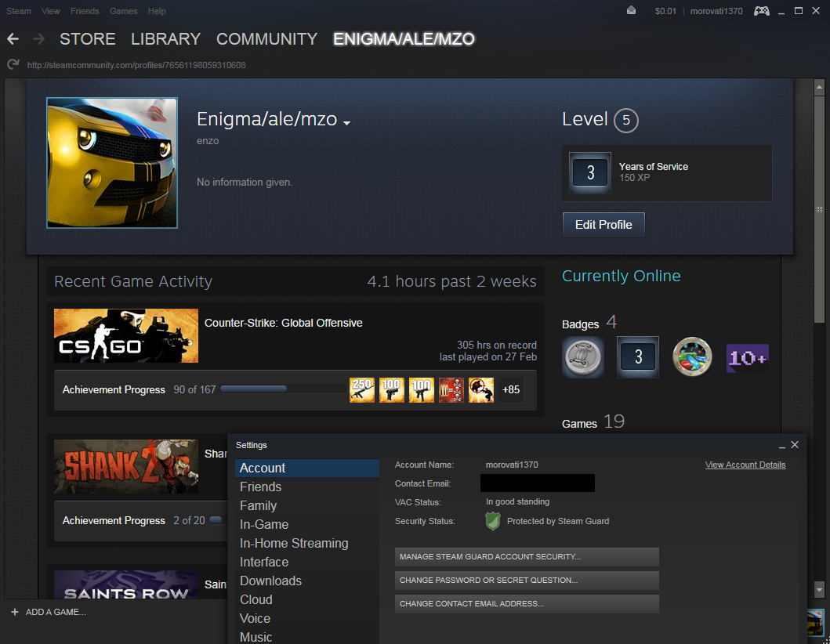Select Account in Settings list
830x644 pixels.
pos(307,468)
